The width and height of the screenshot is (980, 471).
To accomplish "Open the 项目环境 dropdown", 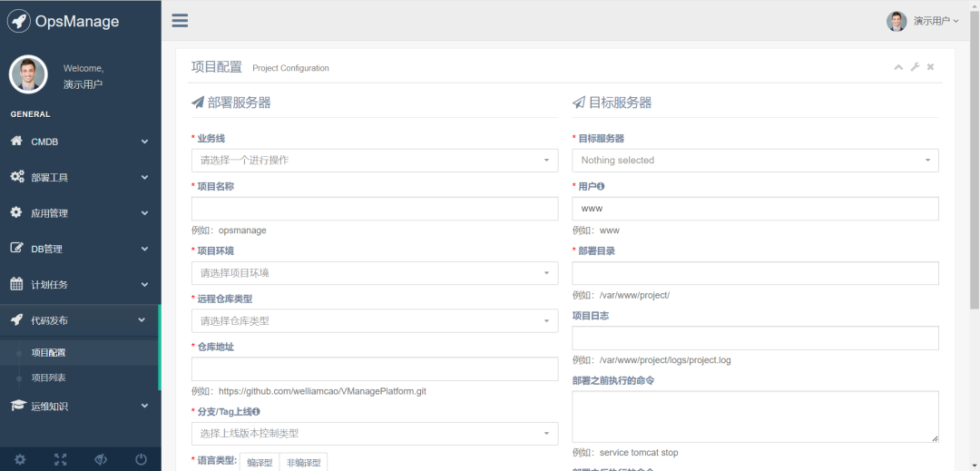I will pos(375,273).
